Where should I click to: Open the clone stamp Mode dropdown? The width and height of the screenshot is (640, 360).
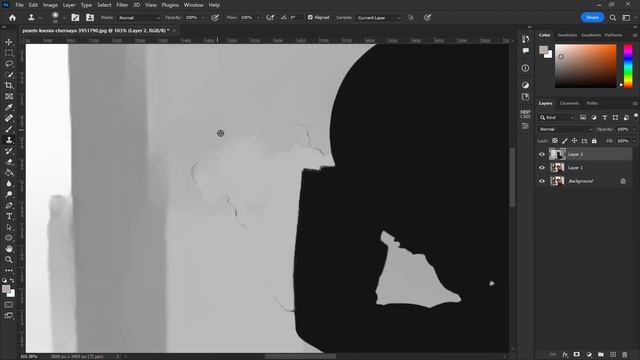coord(139,18)
